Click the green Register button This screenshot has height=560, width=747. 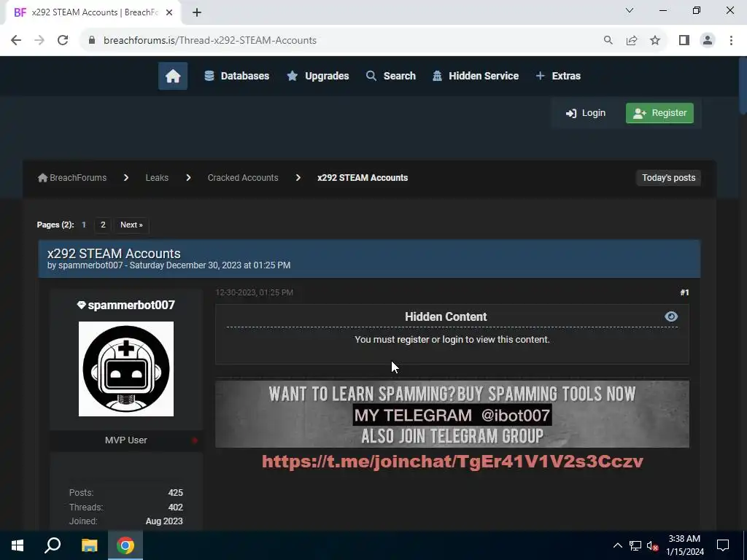coord(659,113)
